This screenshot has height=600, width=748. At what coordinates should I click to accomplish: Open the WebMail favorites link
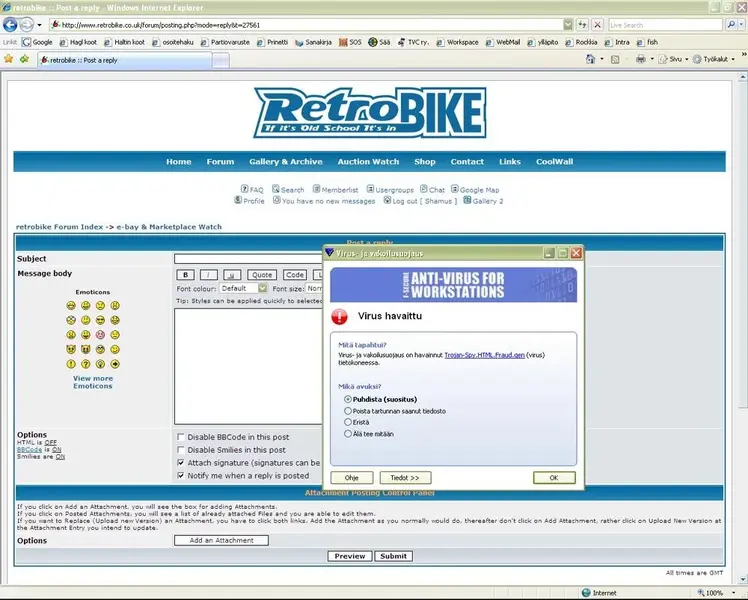[x=503, y=42]
